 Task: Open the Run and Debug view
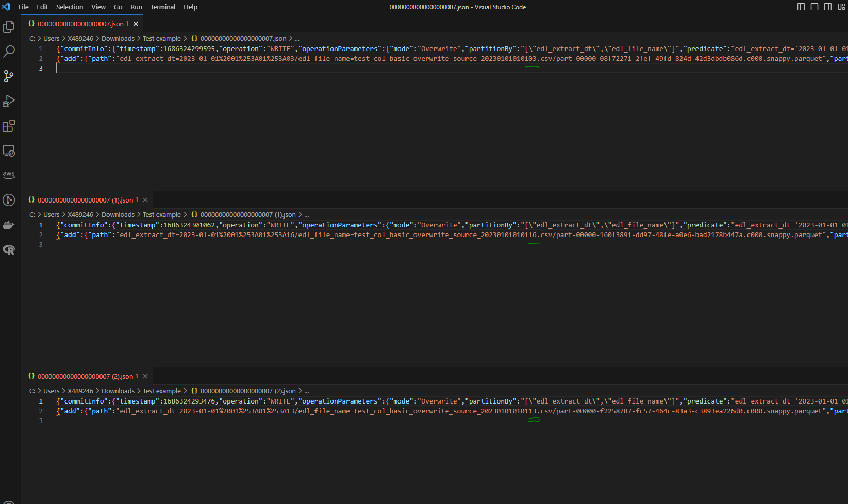tap(9, 101)
